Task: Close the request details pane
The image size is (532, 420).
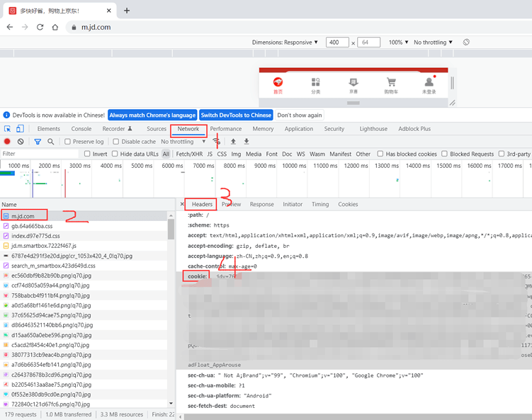Action: tap(182, 204)
